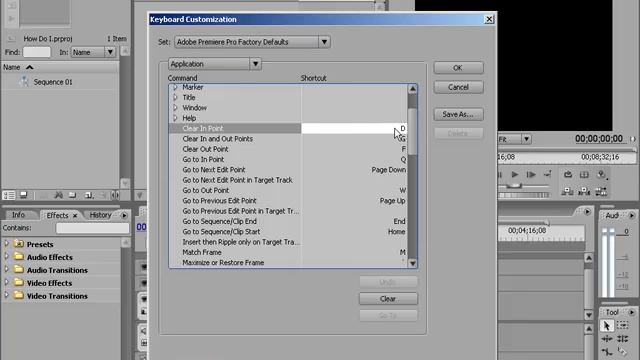Click the Clear In Point shortcut field
The image size is (640, 360).
click(x=354, y=129)
